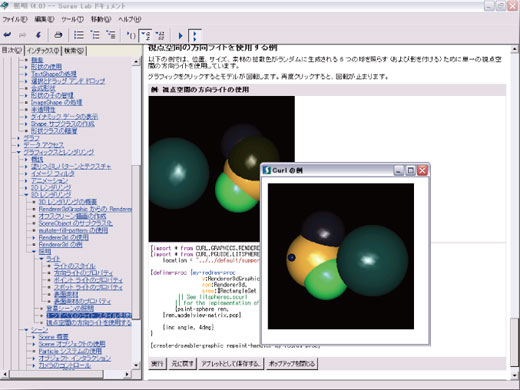Viewport: 520px width, 390px height.
Task: Click the 元に戻す button
Action: 182,363
